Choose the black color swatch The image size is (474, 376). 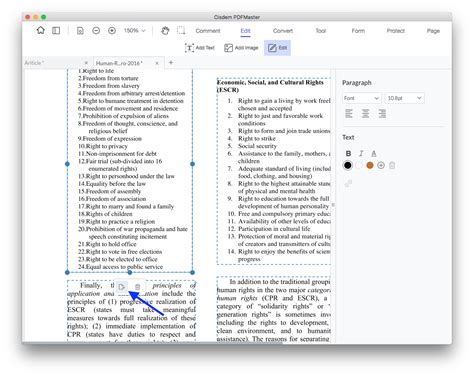348,165
